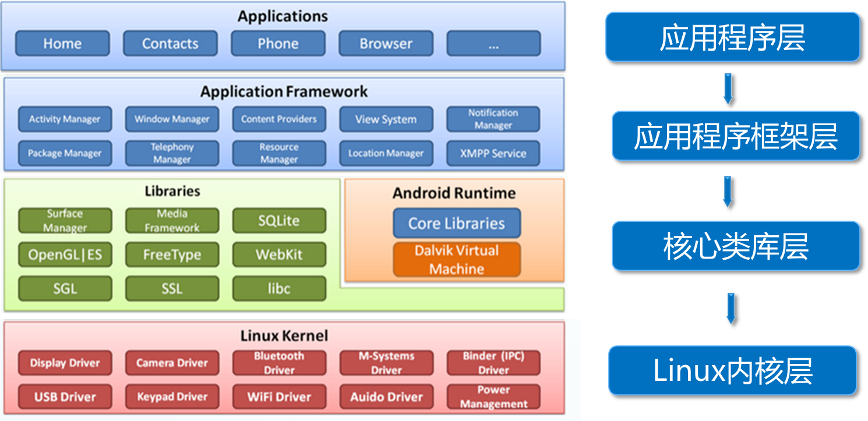This screenshot has width=868, height=421.
Task: Select the SGL library box
Action: pyautogui.click(x=65, y=289)
